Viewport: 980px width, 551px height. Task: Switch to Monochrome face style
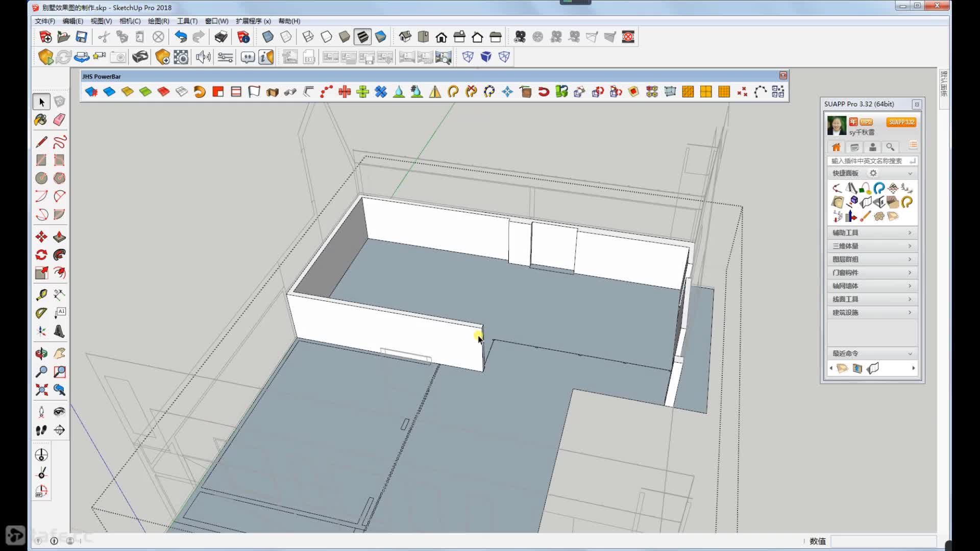[x=381, y=37]
